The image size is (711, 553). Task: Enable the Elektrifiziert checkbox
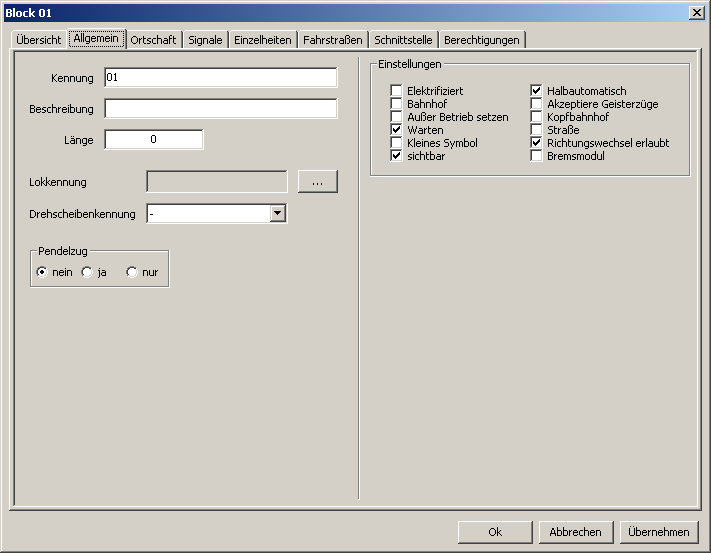click(x=397, y=91)
